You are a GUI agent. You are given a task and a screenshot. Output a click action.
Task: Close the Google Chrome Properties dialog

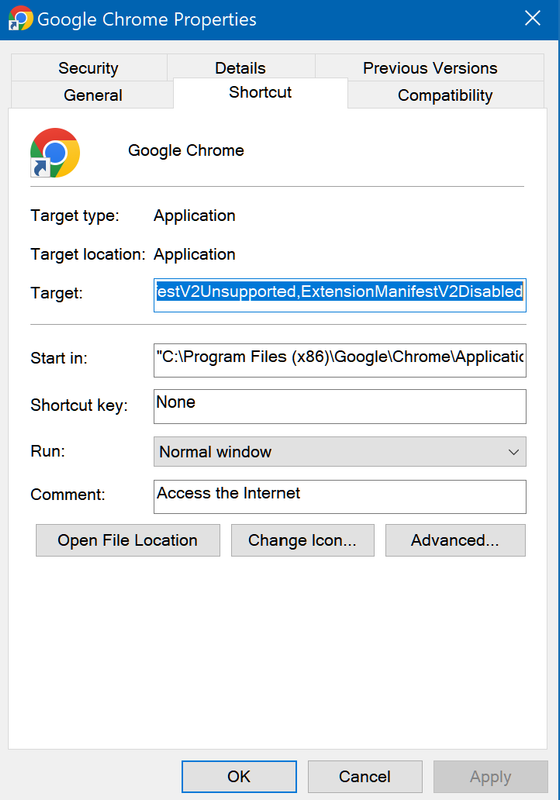point(532,18)
